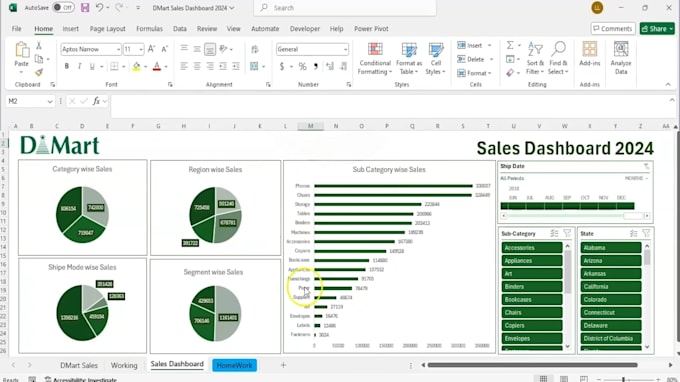The image size is (680, 382).
Task: Toggle multi-select on State slicer
Action: tap(634, 233)
